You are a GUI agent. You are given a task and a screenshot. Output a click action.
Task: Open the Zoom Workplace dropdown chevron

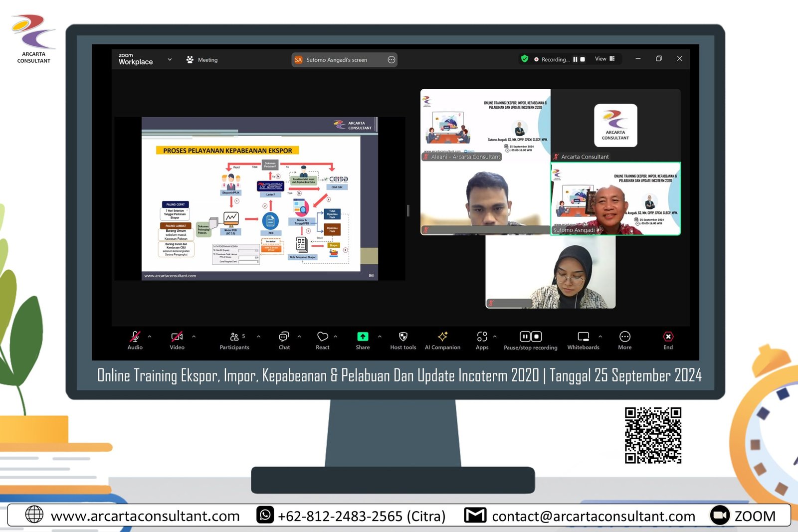[x=170, y=59]
